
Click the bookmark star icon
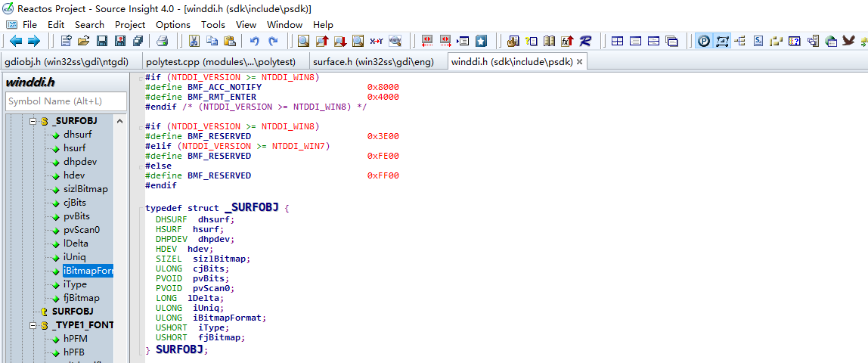click(481, 41)
